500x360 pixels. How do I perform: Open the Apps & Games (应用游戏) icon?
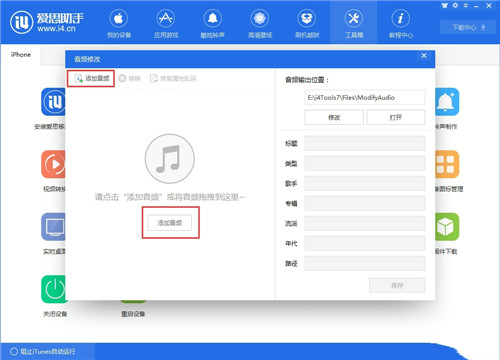(166, 19)
